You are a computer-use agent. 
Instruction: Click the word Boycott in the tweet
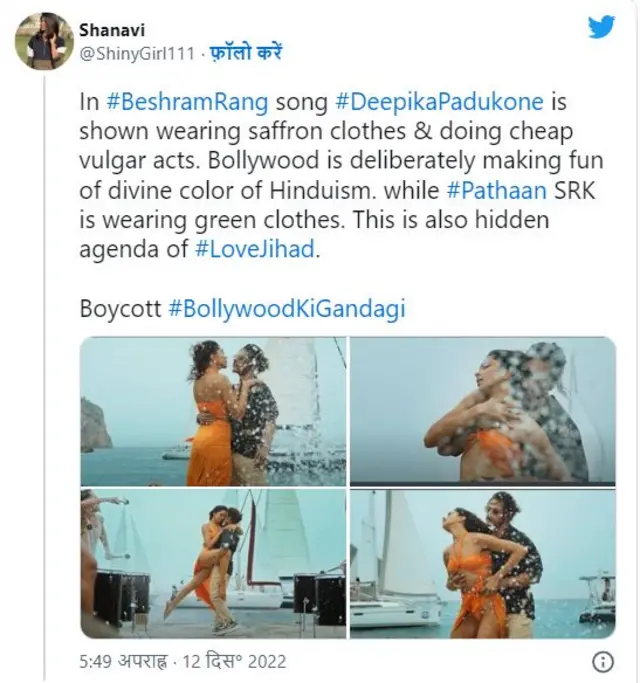pyautogui.click(x=120, y=309)
